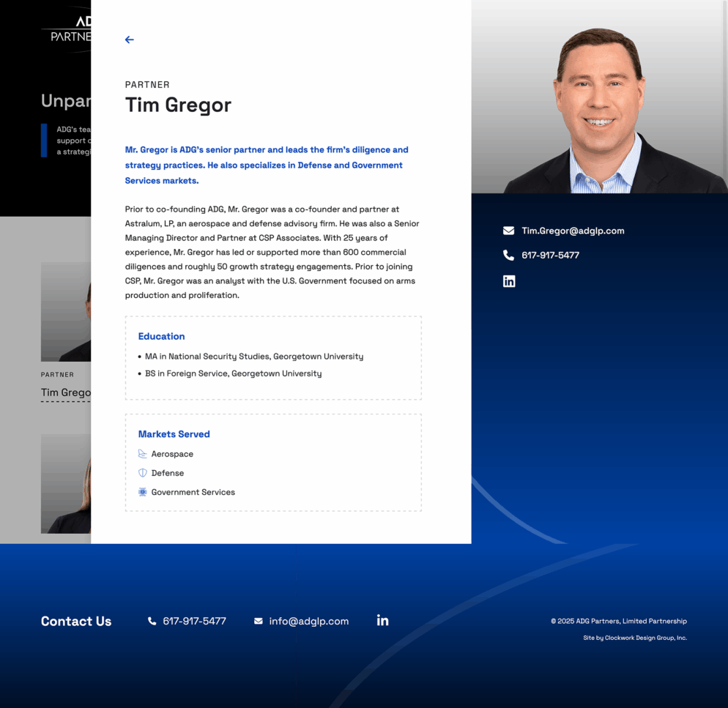Click the MA in National Security Studies line
The height and width of the screenshot is (708, 728).
pyautogui.click(x=254, y=357)
